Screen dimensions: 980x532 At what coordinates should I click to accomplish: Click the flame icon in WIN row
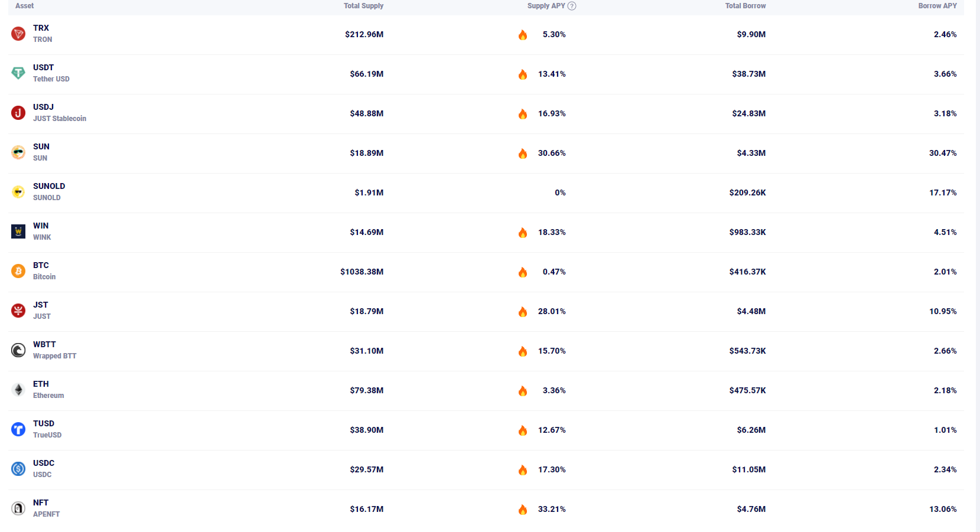coord(523,233)
